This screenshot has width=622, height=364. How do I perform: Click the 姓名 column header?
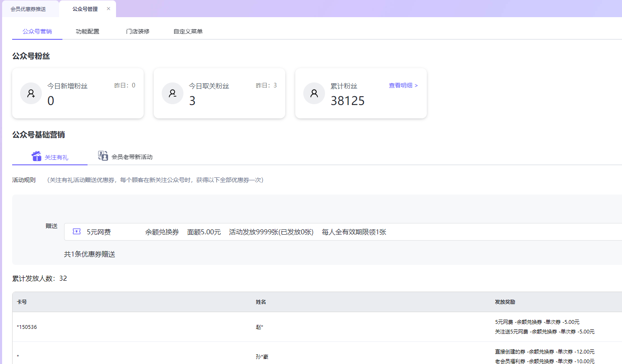261,302
